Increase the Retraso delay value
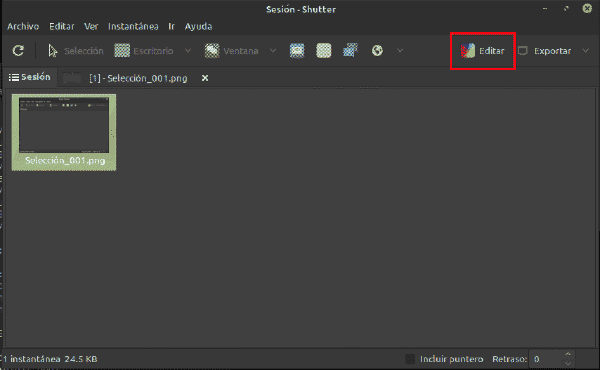Screen dimensions: 600x370 pos(568,354)
